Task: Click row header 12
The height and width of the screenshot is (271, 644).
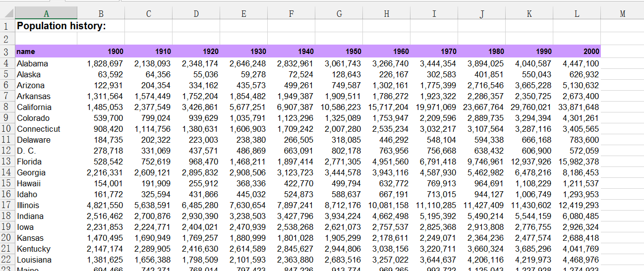Action: click(x=6, y=151)
